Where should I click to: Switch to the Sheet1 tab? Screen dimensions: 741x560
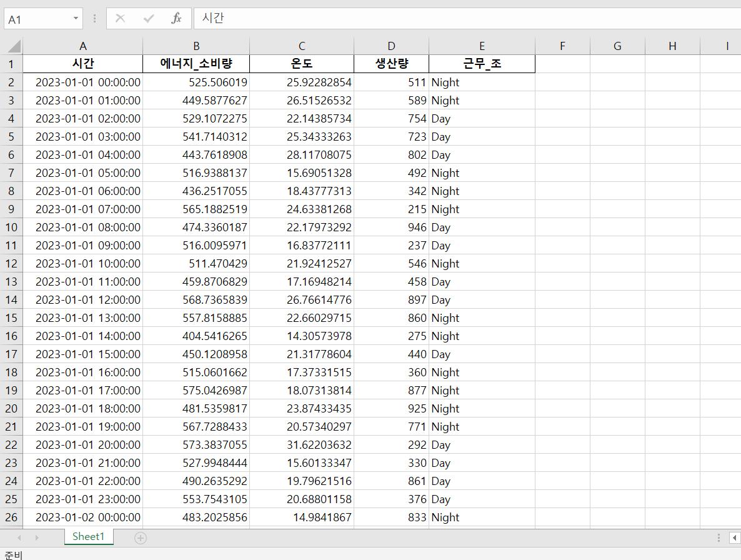pos(88,537)
